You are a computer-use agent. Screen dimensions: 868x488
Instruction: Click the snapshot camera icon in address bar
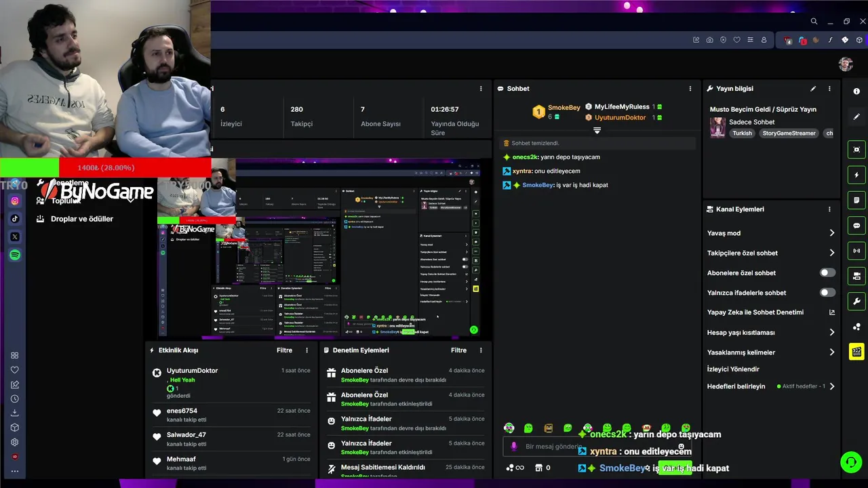(x=709, y=40)
